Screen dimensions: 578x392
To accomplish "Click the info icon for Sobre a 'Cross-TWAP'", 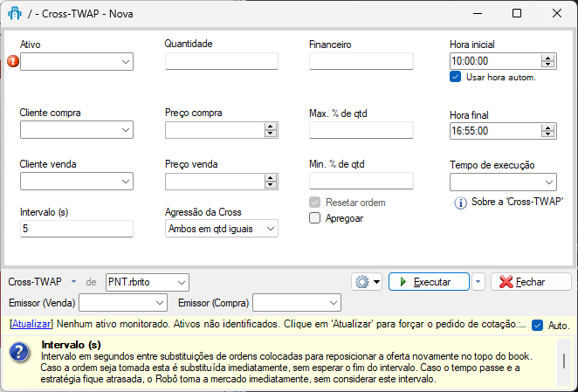I will coord(460,203).
